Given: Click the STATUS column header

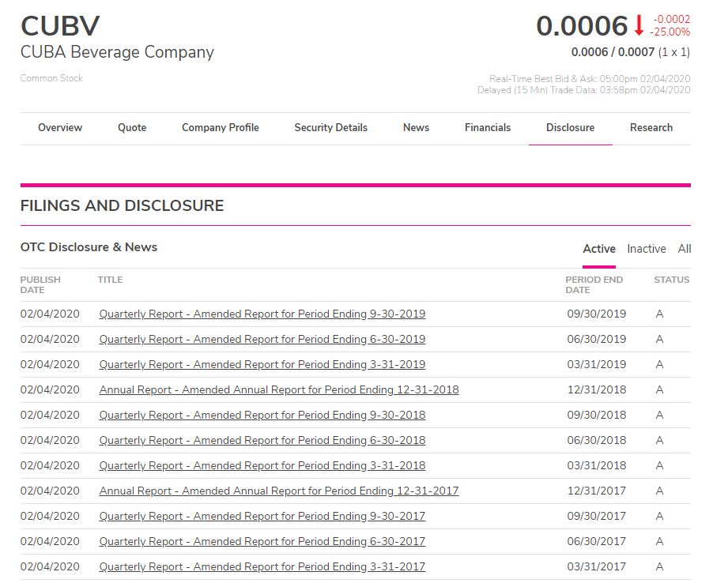Looking at the screenshot, I should [671, 280].
